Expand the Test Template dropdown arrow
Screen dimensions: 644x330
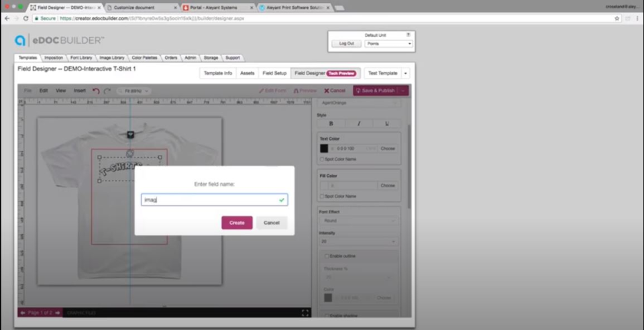(405, 73)
